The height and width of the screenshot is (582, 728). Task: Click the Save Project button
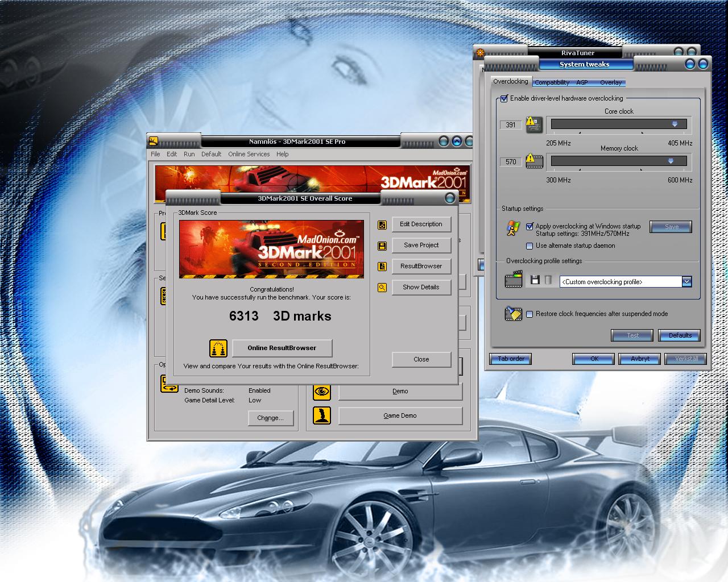coord(421,246)
